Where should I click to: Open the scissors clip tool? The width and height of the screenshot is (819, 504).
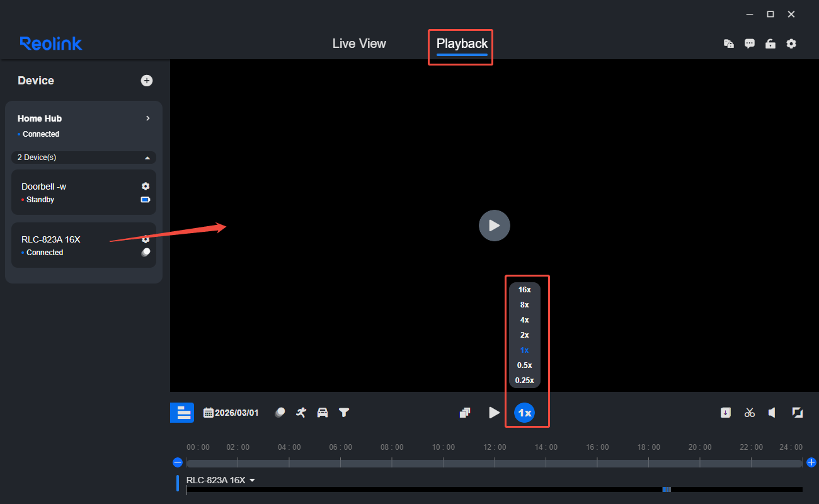[x=749, y=413]
